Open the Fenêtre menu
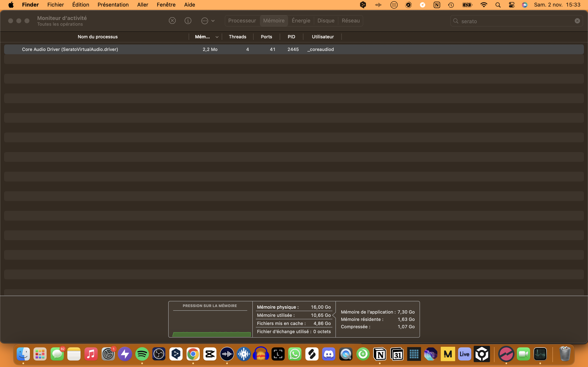This screenshot has height=367, width=588. (x=166, y=5)
